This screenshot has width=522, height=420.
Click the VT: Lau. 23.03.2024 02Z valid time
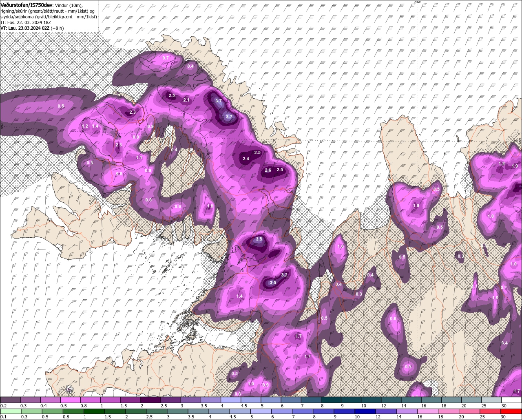tap(25, 28)
